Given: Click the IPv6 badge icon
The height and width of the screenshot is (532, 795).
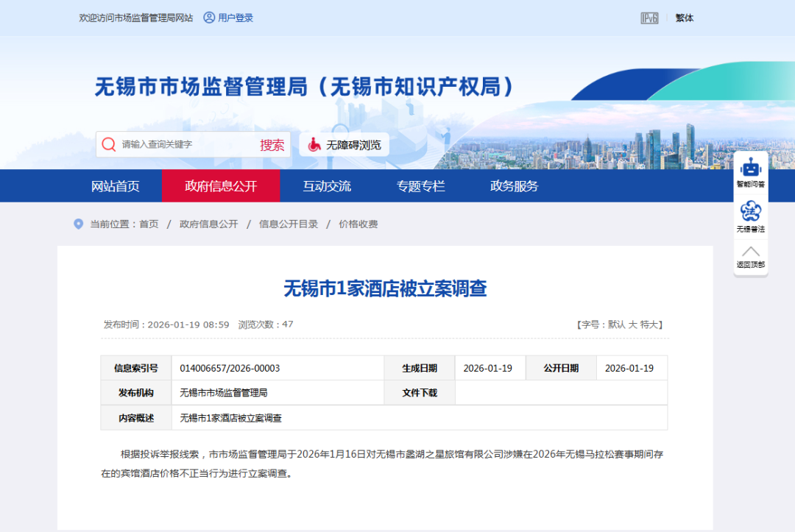Looking at the screenshot, I should tap(649, 18).
